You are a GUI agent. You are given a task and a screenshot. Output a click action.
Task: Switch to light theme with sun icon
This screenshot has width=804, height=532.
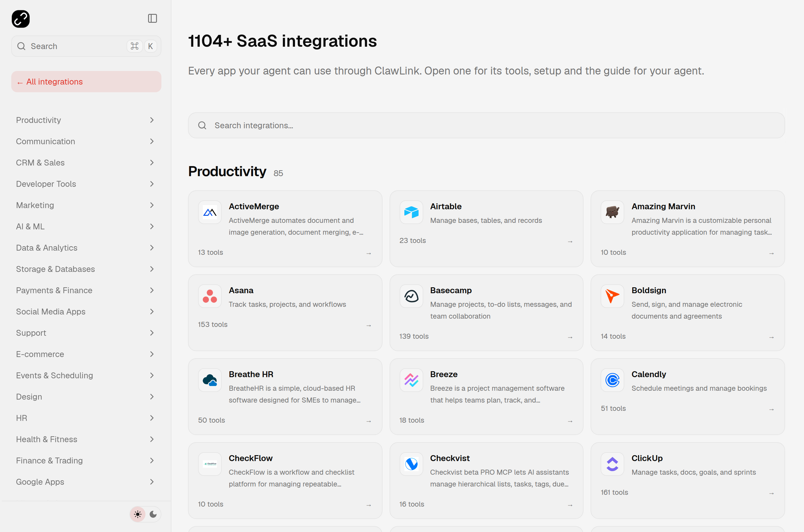point(137,514)
